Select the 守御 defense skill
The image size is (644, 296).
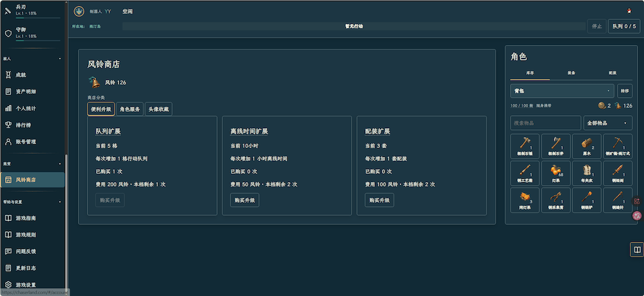click(x=32, y=33)
